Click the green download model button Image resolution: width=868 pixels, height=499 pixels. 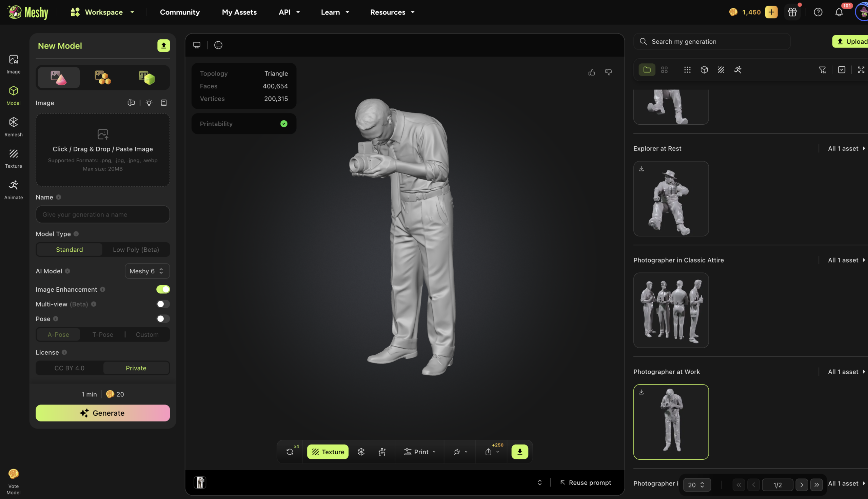pyautogui.click(x=519, y=452)
